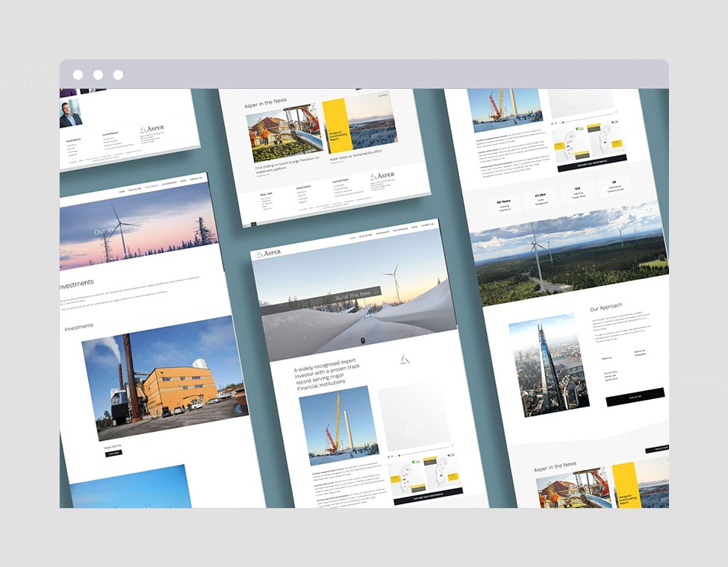
Task: Click the Asper logo on the home page header
Action: pos(270,254)
